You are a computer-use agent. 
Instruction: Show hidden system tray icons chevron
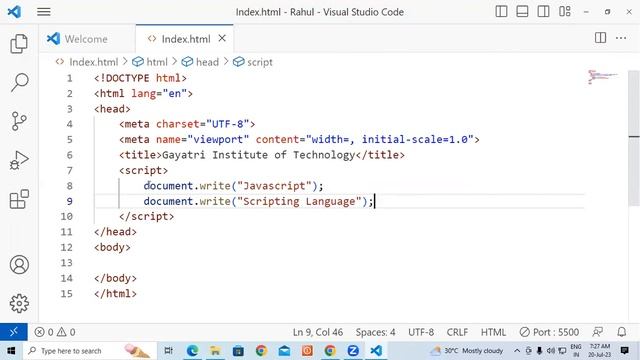[x=517, y=351]
